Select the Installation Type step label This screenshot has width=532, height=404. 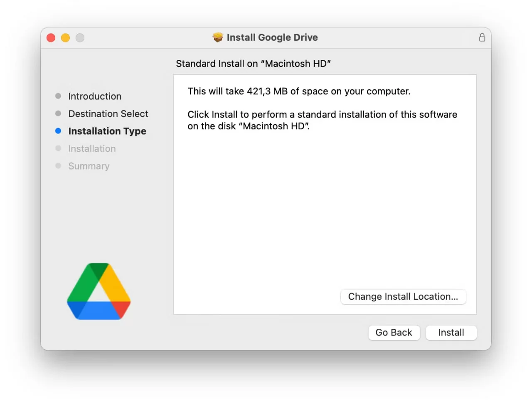click(x=107, y=131)
